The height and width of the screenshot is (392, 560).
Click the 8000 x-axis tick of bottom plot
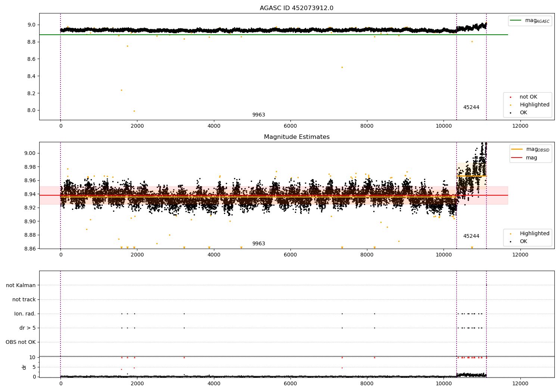[367, 383]
